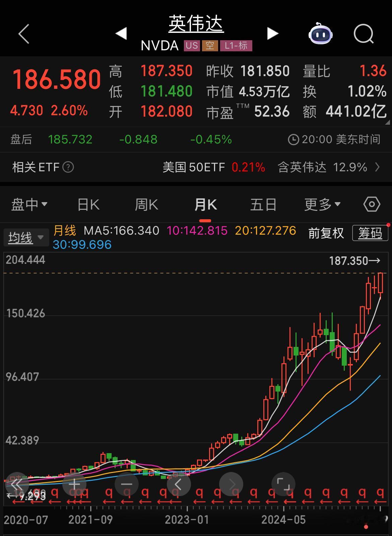Tap the 前复权 adjustment option
392x536 pixels.
click(326, 233)
